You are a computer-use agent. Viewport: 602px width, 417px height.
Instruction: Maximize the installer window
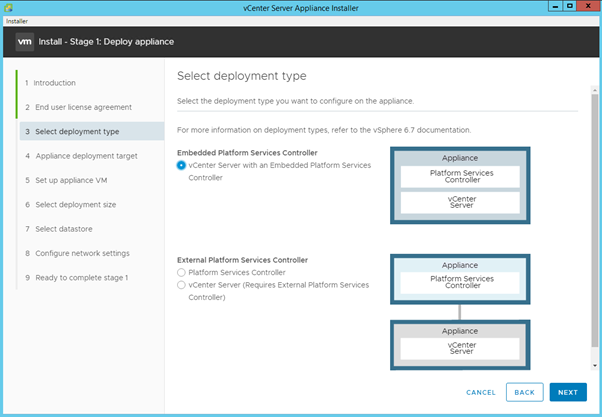[568, 6]
